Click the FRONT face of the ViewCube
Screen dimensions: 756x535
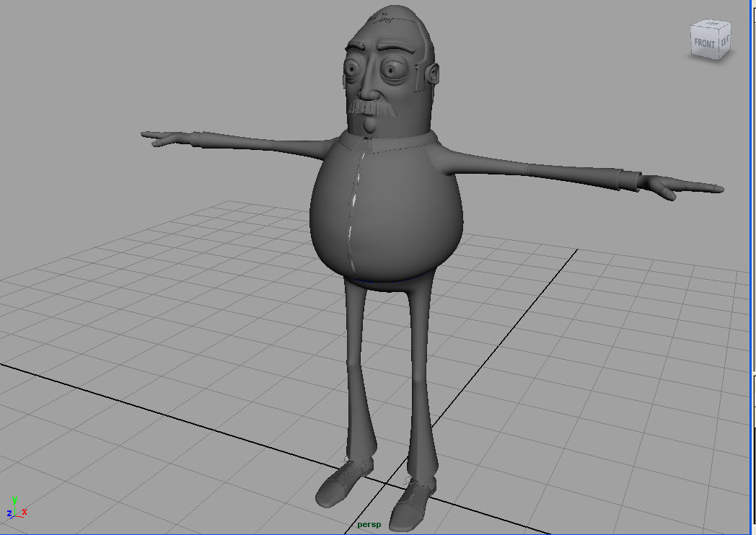coord(704,43)
